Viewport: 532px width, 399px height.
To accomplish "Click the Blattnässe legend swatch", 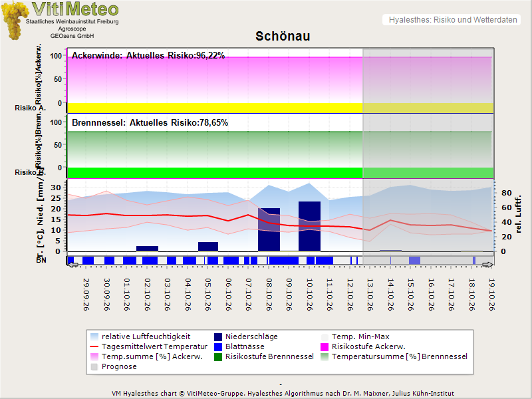I will 218,346.
